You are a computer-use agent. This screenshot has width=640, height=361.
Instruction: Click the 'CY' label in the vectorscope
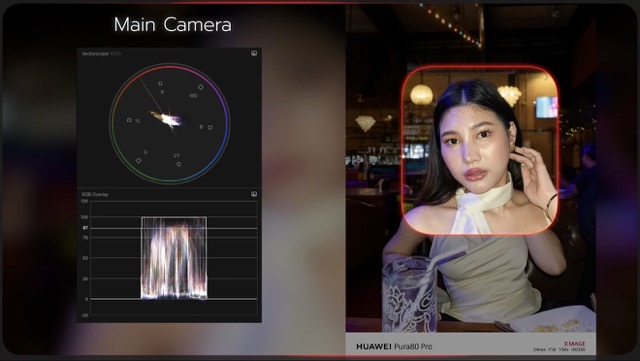coord(176,156)
